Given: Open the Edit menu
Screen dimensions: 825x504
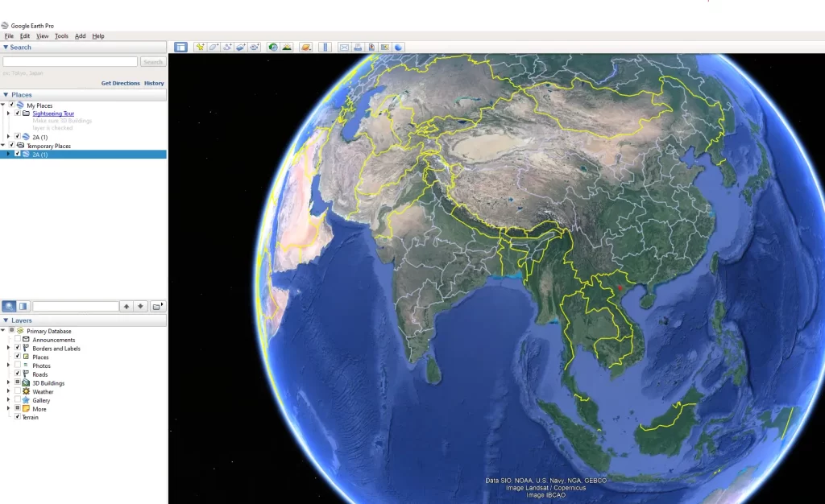Looking at the screenshot, I should tap(25, 36).
